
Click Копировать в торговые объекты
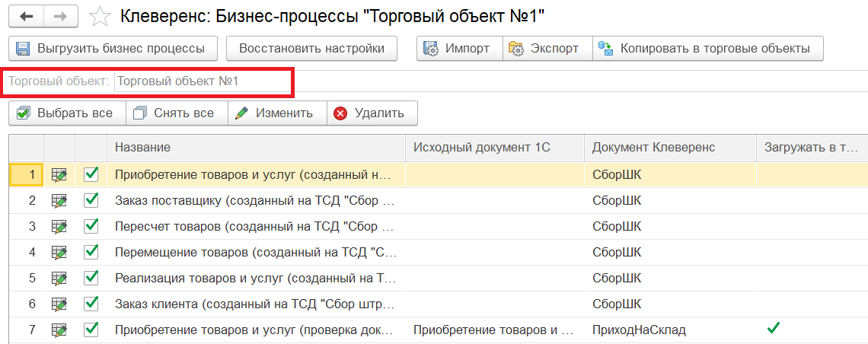tap(708, 48)
